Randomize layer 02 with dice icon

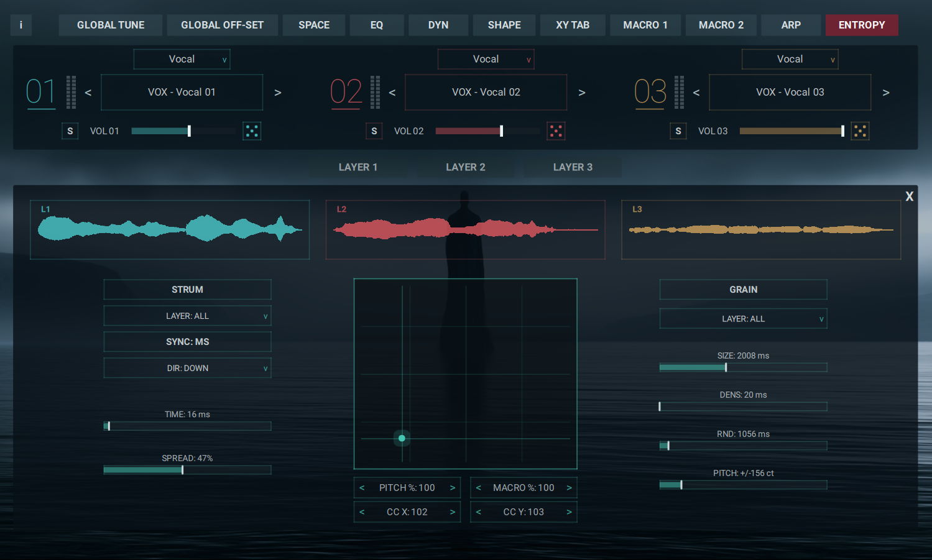point(556,131)
